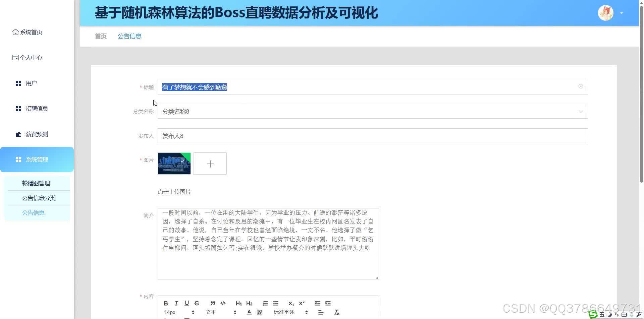
Task: Collapse the 系统管理 sidebar menu
Action: point(37,159)
